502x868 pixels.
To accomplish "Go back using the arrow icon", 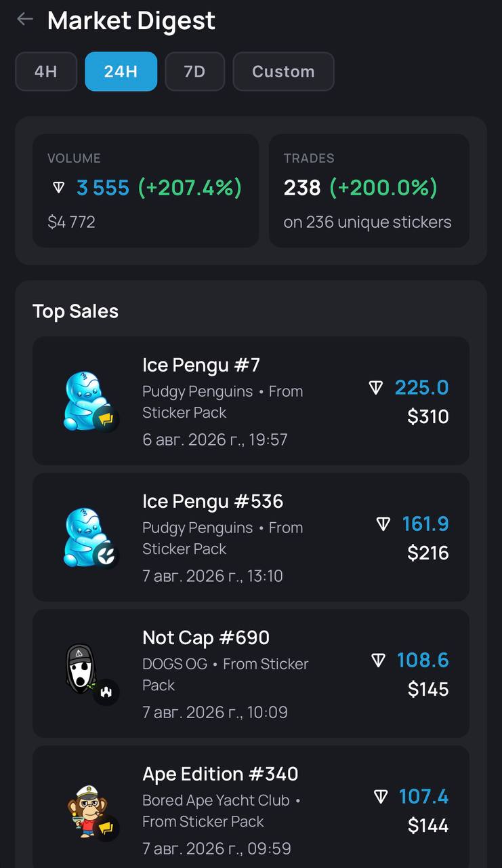I will pos(25,19).
